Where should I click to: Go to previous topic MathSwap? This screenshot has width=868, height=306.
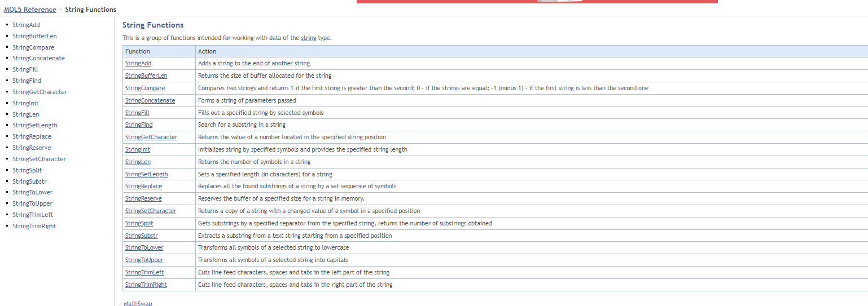point(138,303)
